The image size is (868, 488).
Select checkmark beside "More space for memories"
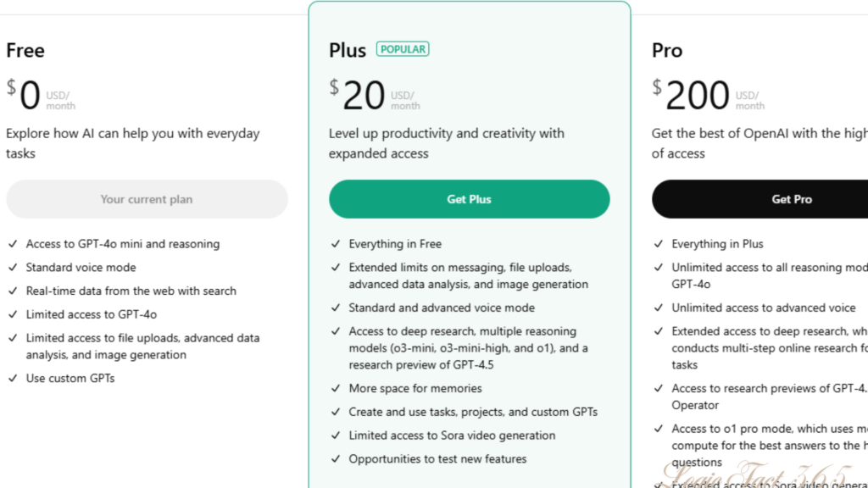tap(336, 389)
